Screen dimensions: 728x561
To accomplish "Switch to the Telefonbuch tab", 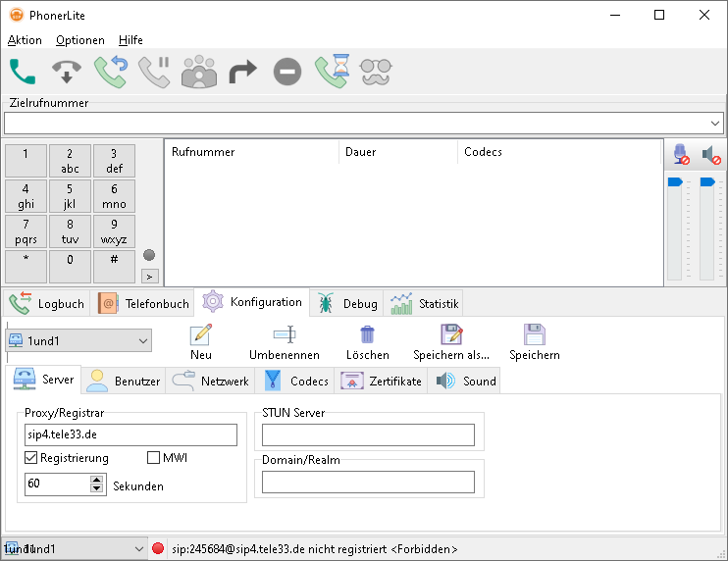I will point(143,304).
